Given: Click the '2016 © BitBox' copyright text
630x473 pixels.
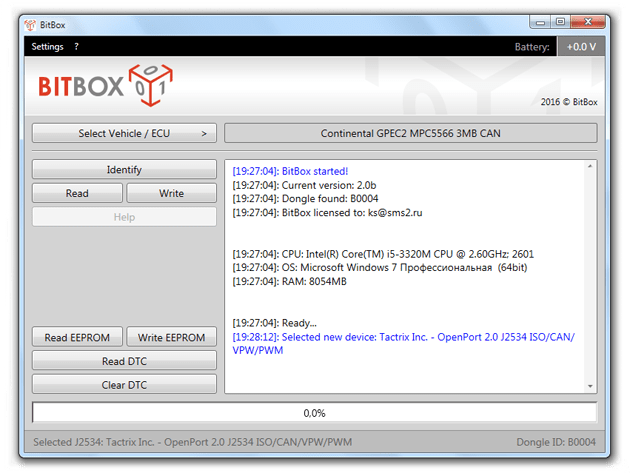Looking at the screenshot, I should tap(569, 102).
